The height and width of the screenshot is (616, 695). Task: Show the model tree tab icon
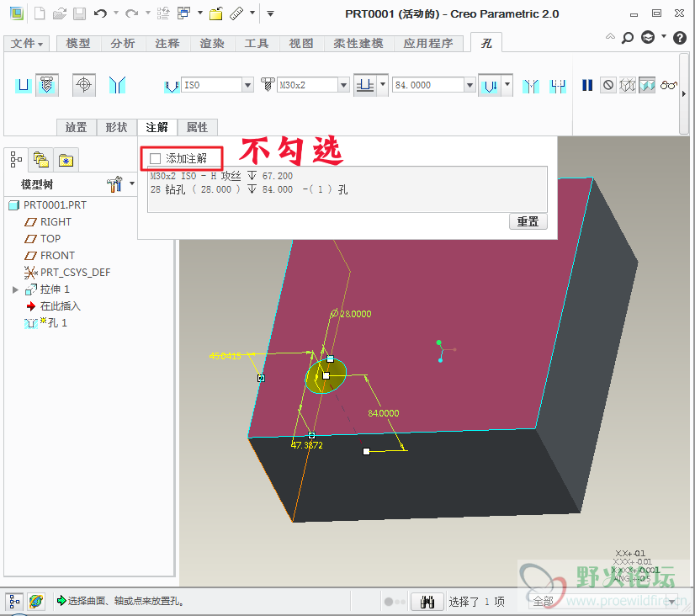click(x=16, y=159)
